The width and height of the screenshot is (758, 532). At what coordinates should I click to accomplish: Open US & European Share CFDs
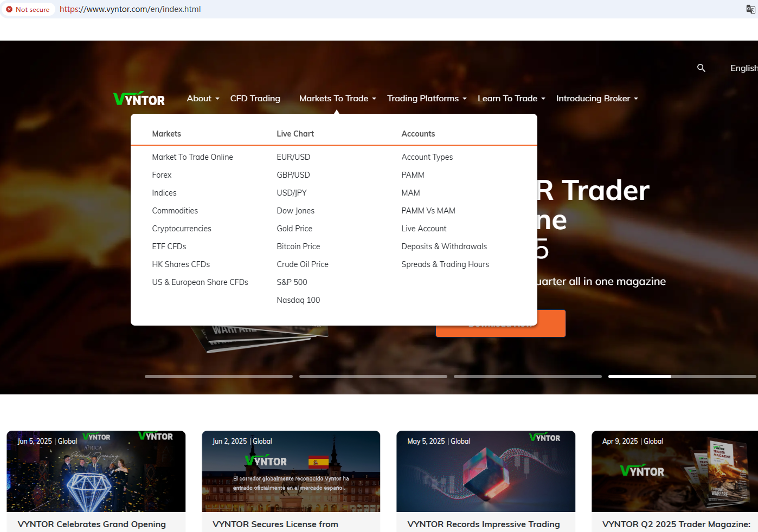[200, 282]
